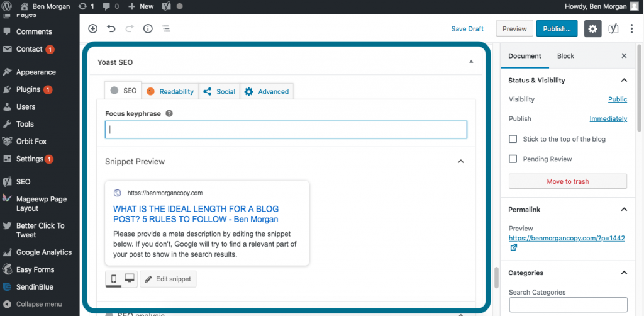Click the Preview button

(514, 29)
